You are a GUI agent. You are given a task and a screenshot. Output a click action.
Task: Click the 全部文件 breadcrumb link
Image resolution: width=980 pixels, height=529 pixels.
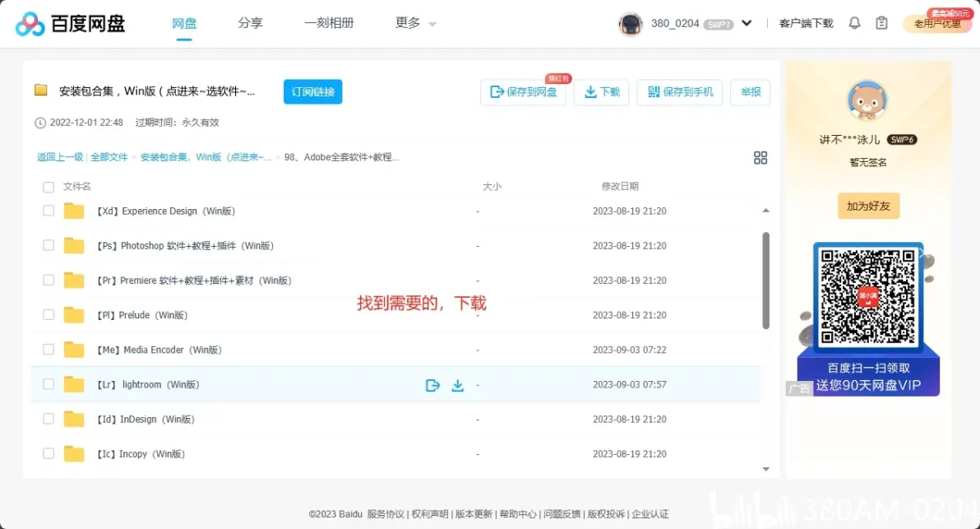[109, 157]
